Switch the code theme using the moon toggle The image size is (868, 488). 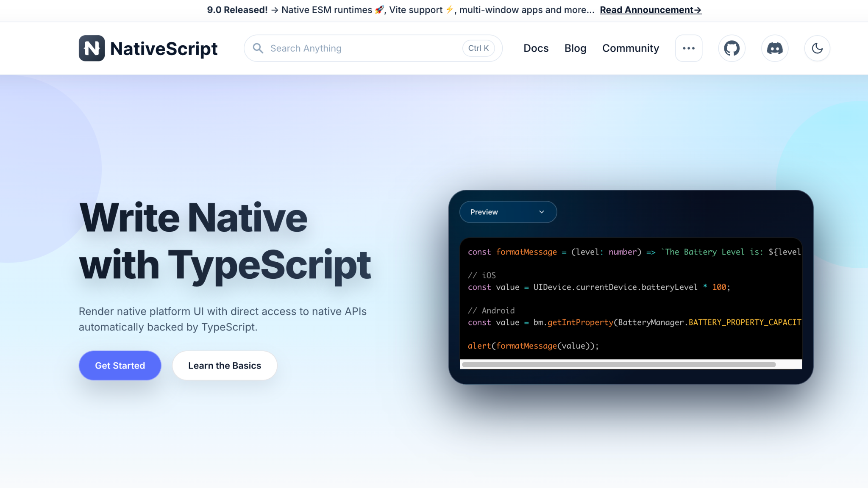point(817,48)
